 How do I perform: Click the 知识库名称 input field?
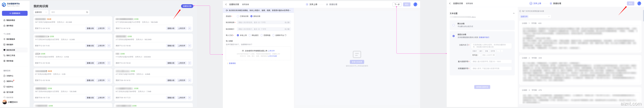264,22
